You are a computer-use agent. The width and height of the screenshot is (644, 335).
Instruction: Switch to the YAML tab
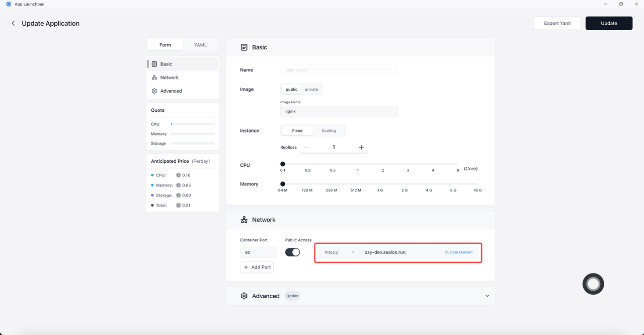pyautogui.click(x=200, y=45)
